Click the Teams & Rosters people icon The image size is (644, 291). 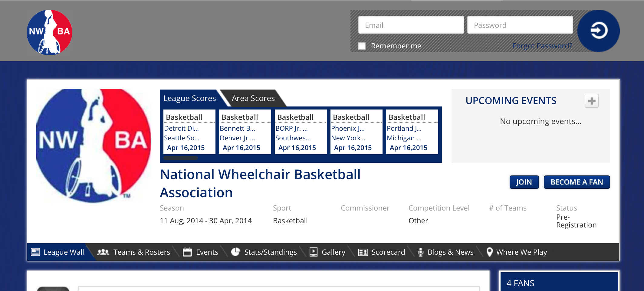pyautogui.click(x=103, y=252)
